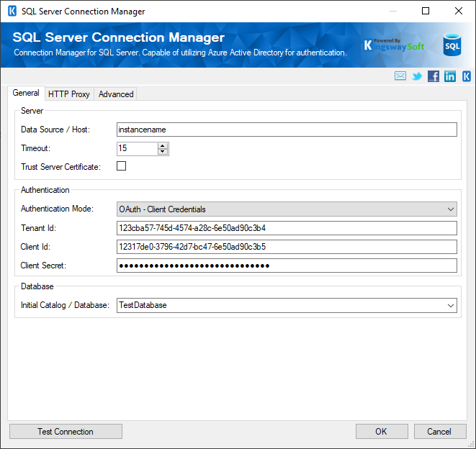Open the LinkedIn icon link
Viewport: 476px width, 449px height.
pos(450,76)
